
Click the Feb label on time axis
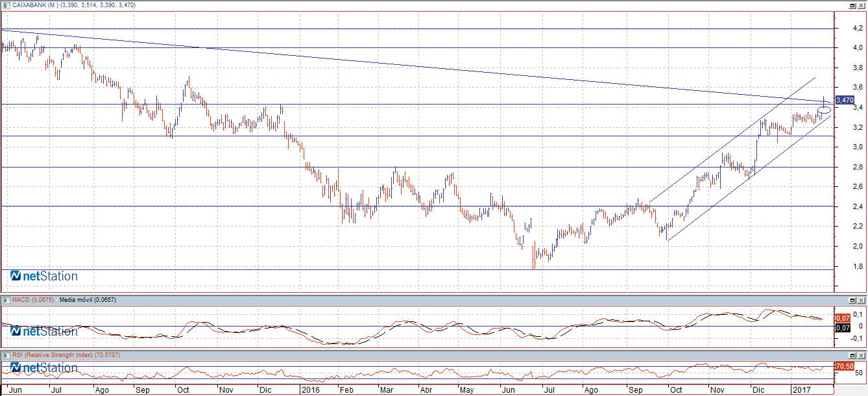346,391
